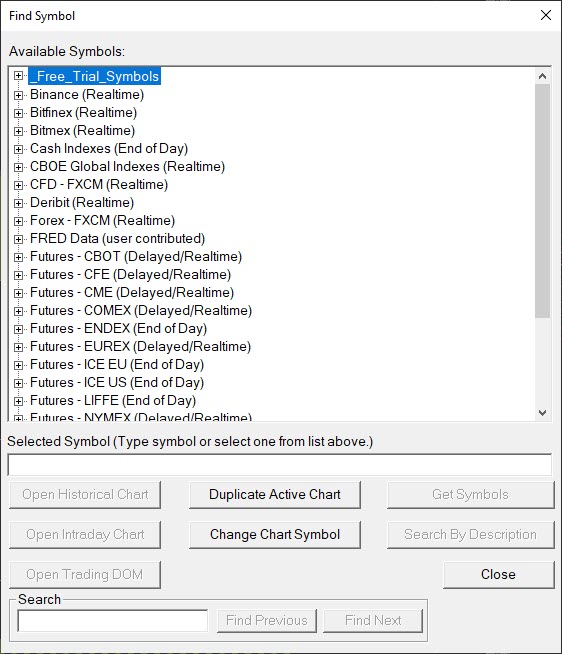Select FRED Data (user contributed) entry
This screenshot has width=562, height=654.
[x=117, y=239]
